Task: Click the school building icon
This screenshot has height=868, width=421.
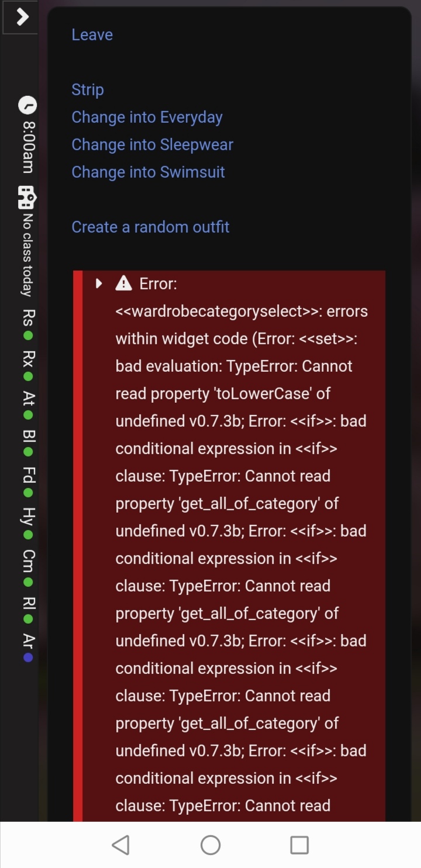Action: (27, 198)
